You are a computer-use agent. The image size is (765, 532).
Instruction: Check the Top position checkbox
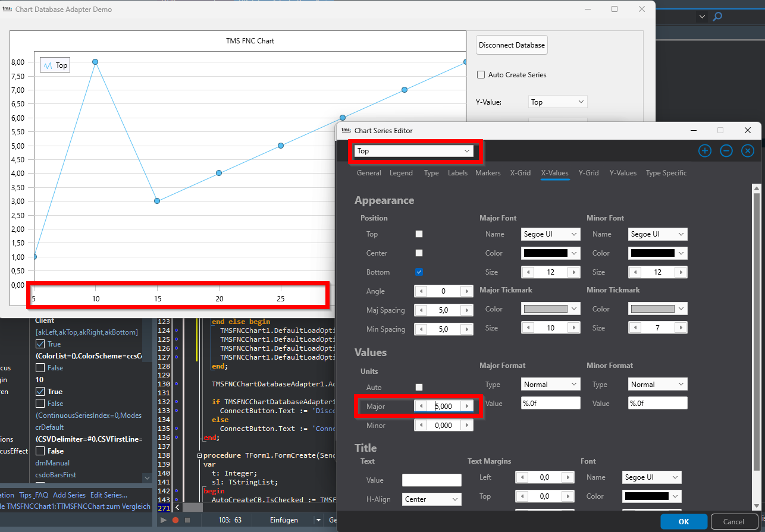tap(419, 234)
